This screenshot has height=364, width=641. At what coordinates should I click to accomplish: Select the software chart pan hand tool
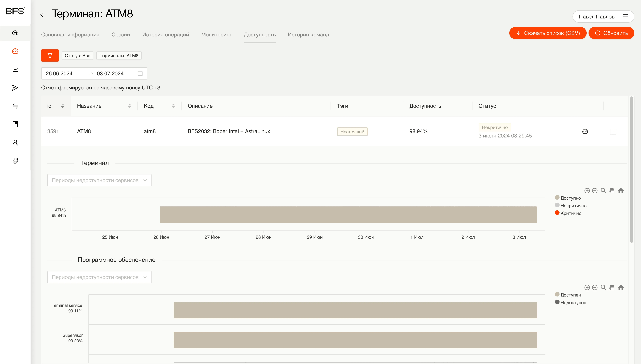click(x=612, y=288)
